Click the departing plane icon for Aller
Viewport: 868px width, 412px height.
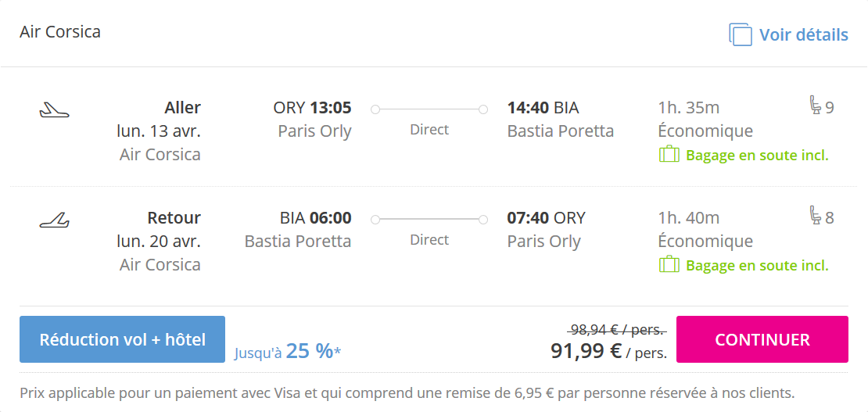[x=54, y=110]
